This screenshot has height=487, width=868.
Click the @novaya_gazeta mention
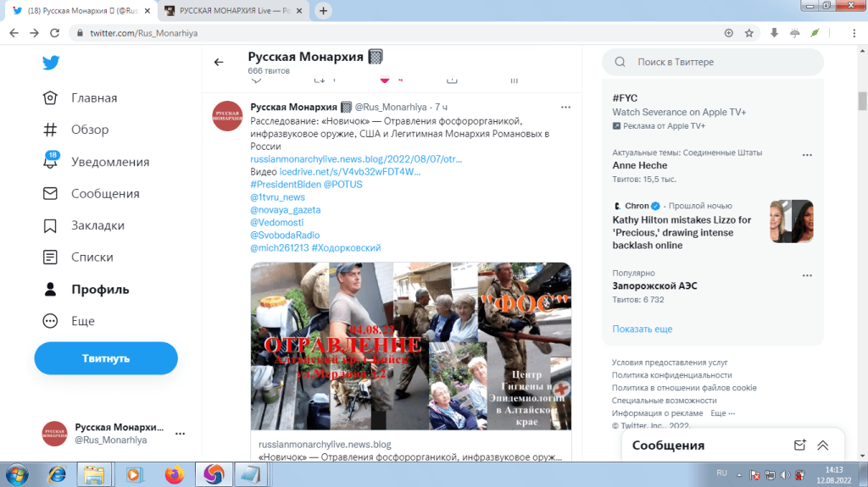285,210
